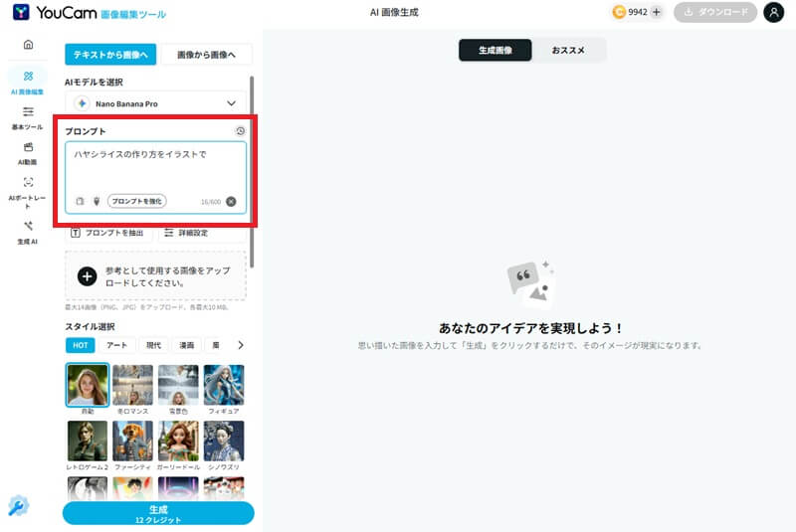796x532 pixels.
Task: Click the plus icon to upload reference image
Action: (87, 276)
